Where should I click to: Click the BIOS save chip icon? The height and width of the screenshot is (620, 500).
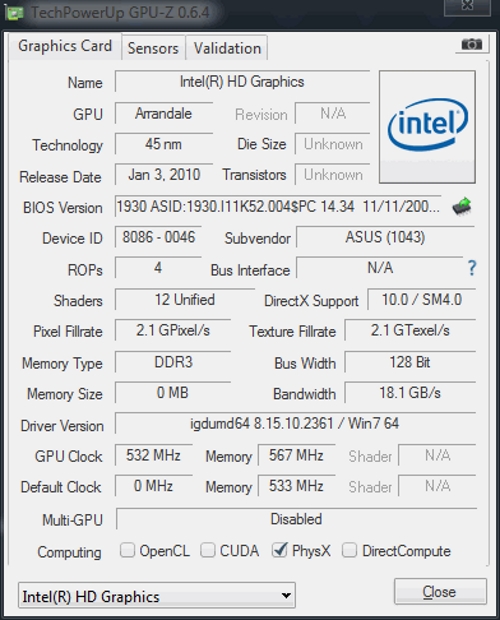click(462, 206)
